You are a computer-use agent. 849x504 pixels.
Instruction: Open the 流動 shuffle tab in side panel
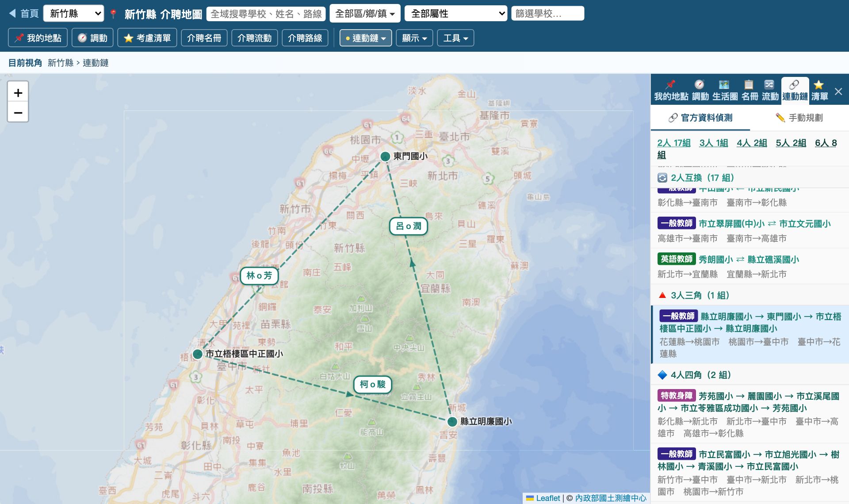[770, 91]
